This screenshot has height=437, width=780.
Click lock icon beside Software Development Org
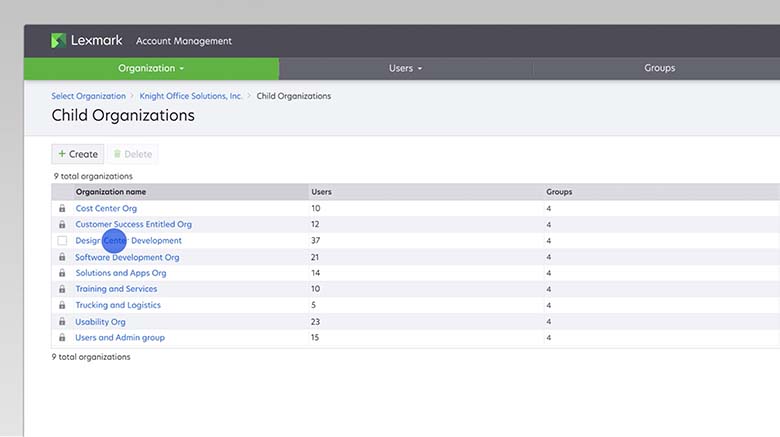(x=62, y=257)
